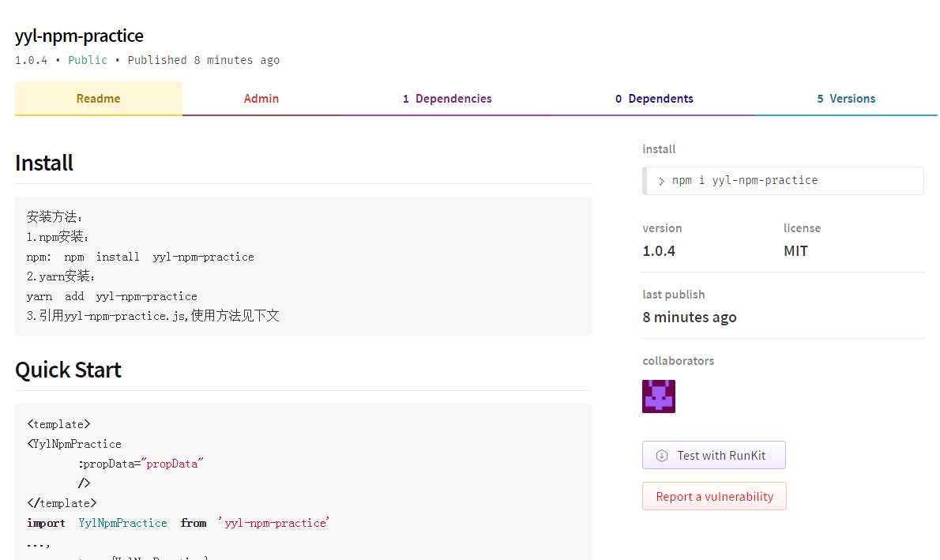Click the install command prompt chevron icon
The width and height of the screenshot is (940, 560).
point(661,181)
